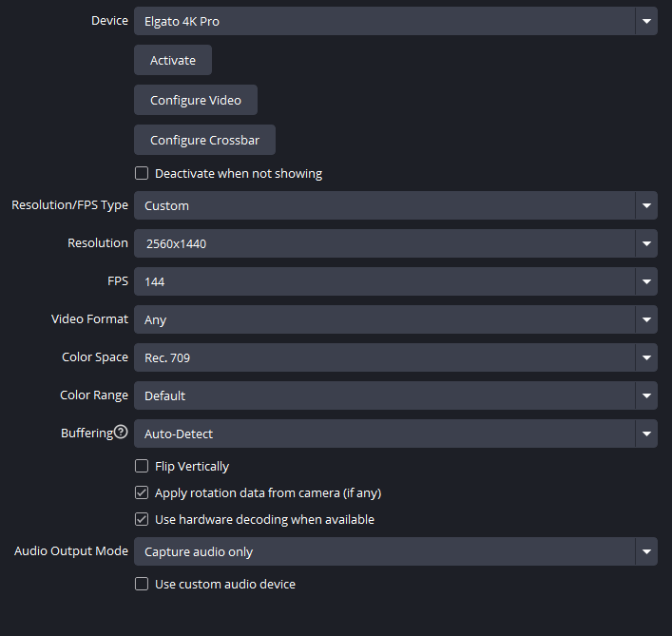Click the Activate button
The height and width of the screenshot is (636, 672).
pos(173,60)
